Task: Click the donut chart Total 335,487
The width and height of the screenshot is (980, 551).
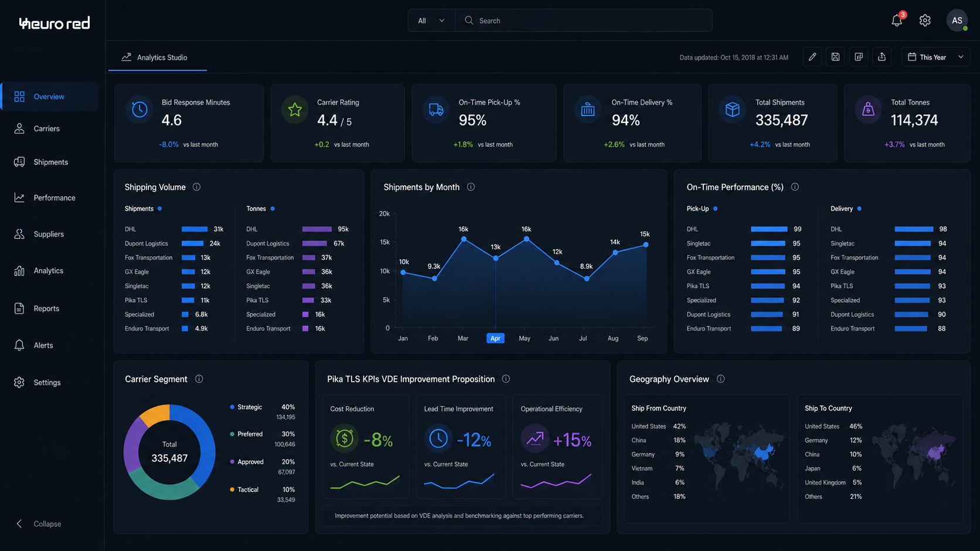Action: click(x=169, y=452)
